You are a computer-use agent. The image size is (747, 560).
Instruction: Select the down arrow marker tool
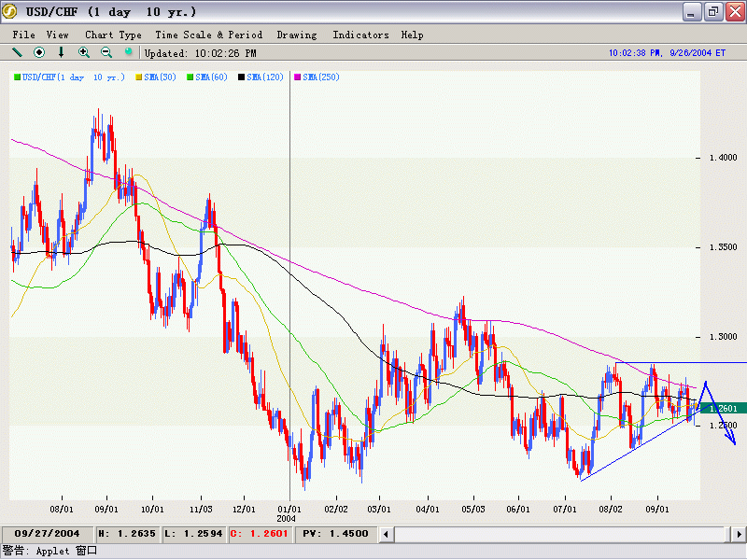click(x=62, y=53)
